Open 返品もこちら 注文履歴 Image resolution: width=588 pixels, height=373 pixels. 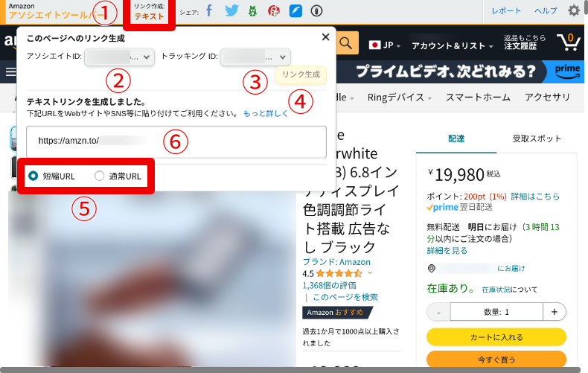coord(524,42)
